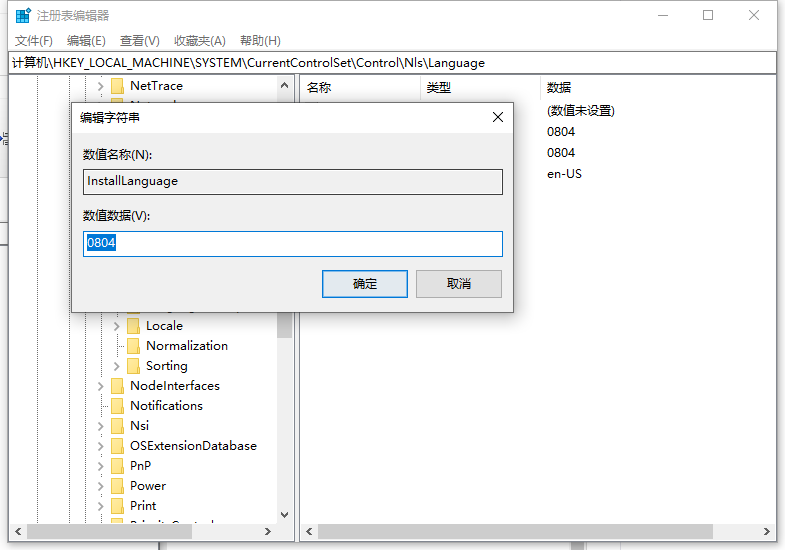Viewport: 785px width, 550px height.
Task: Expand the Print key arrow
Action: pyautogui.click(x=101, y=506)
